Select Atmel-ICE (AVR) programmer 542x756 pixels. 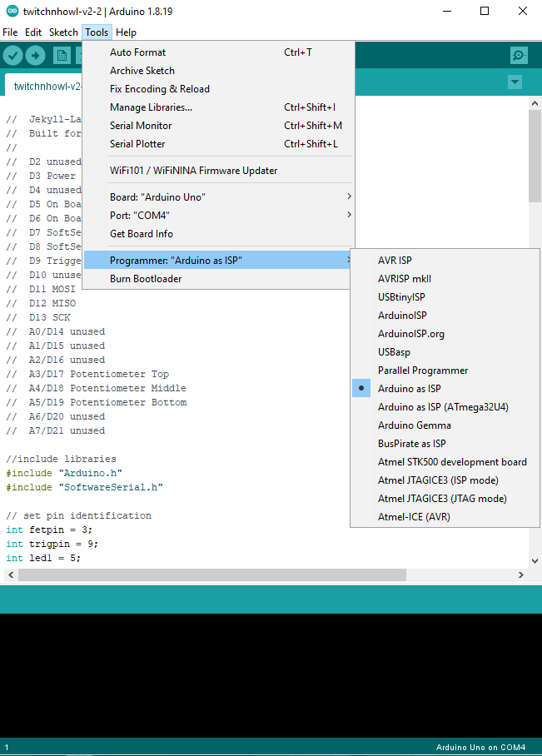[x=445, y=517]
